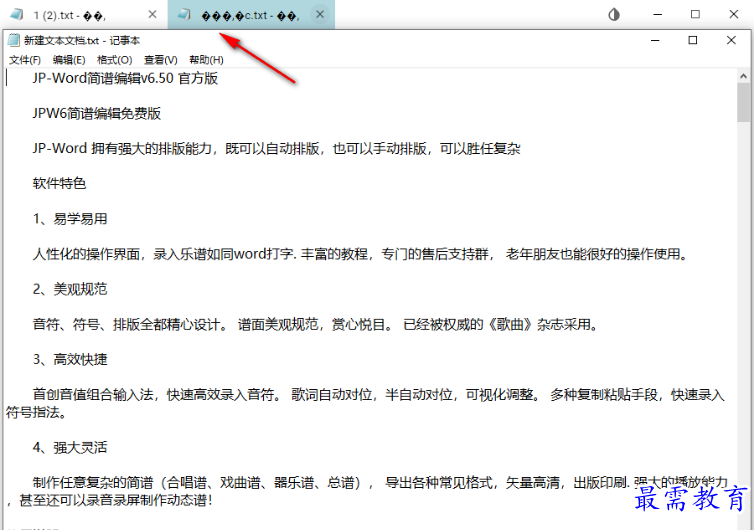Click the line '3、高效快捷'
Viewport: 756px width, 530px height.
(70, 360)
